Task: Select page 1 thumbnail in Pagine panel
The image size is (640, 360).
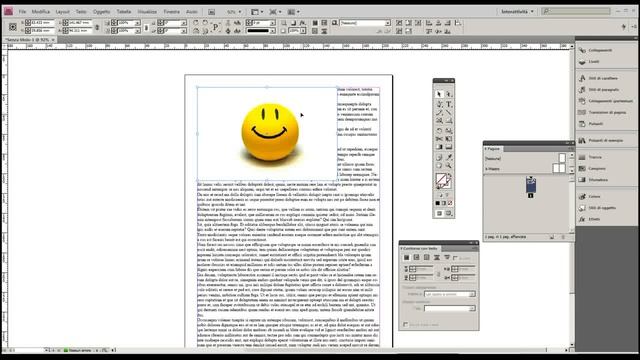Action: [531, 186]
